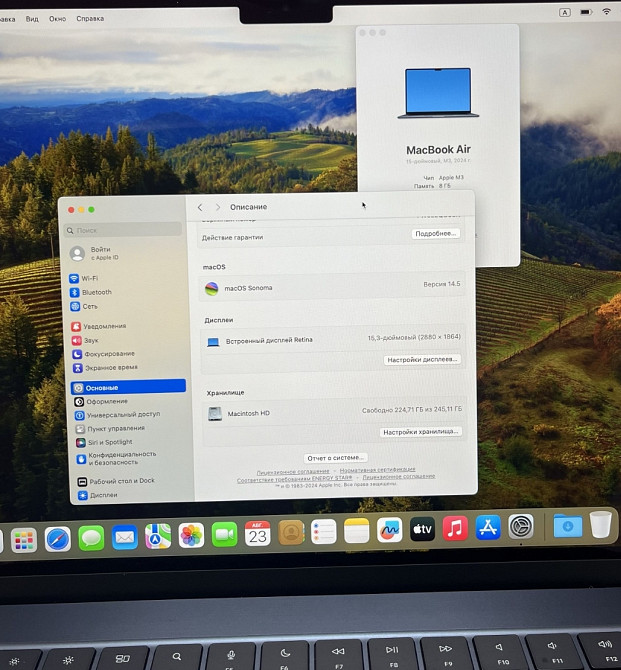Click battery status icon

coord(586,12)
